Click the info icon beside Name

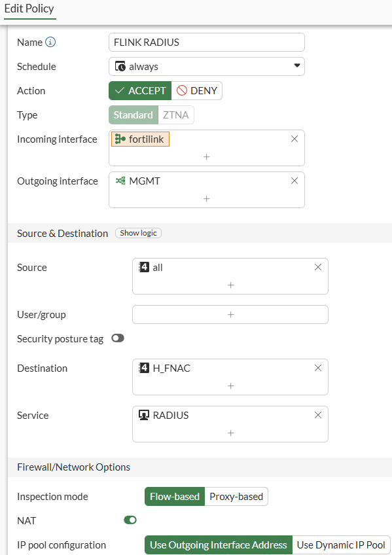coord(50,42)
